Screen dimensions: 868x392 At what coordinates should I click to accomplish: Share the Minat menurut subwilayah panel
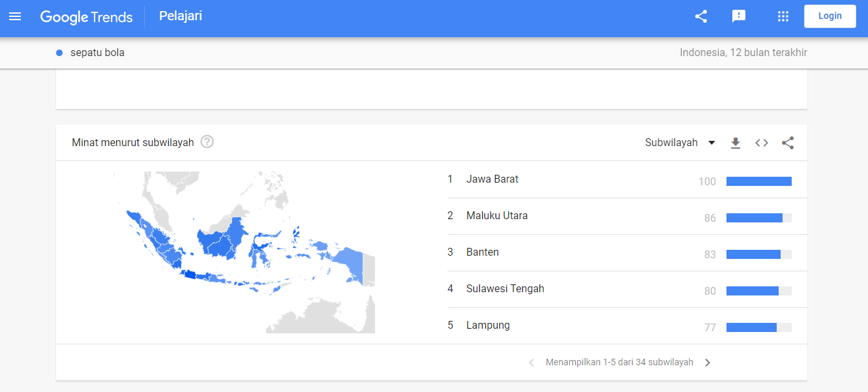pos(788,142)
